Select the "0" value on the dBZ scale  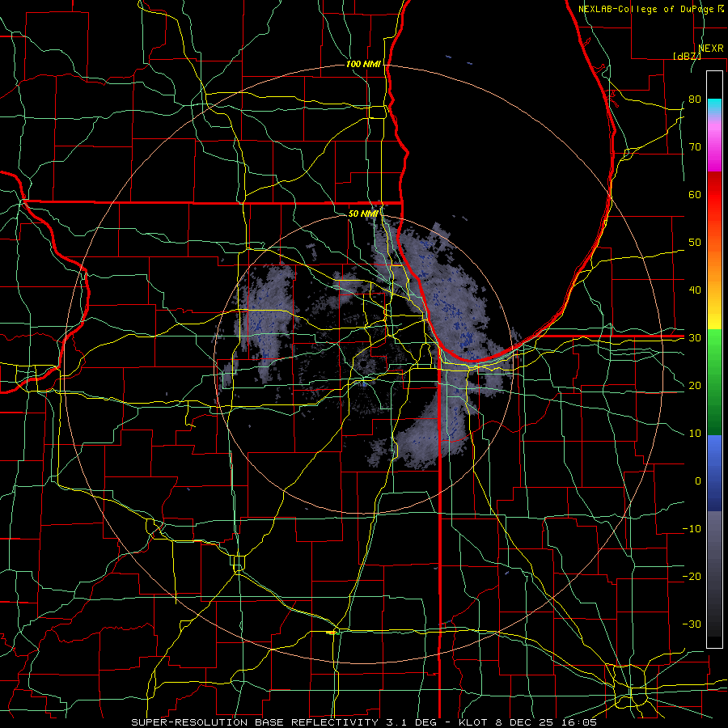pyautogui.click(x=698, y=481)
